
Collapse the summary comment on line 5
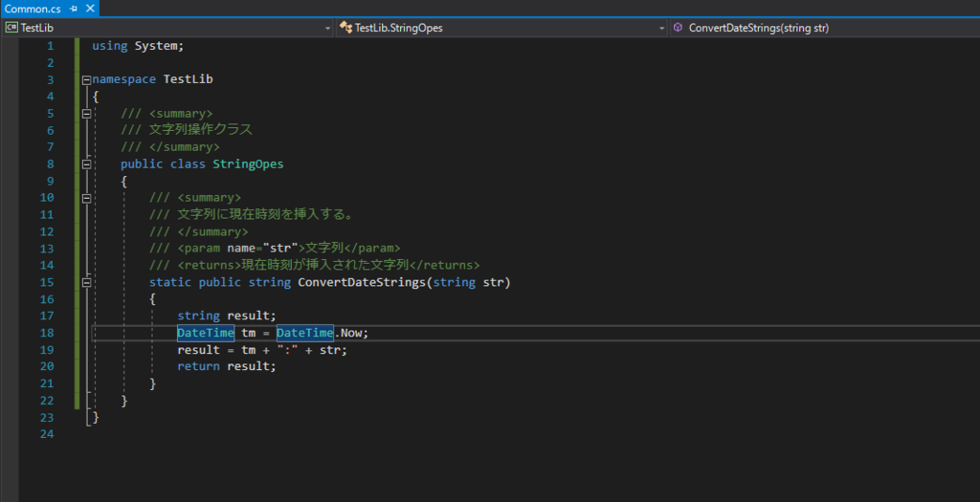point(86,114)
